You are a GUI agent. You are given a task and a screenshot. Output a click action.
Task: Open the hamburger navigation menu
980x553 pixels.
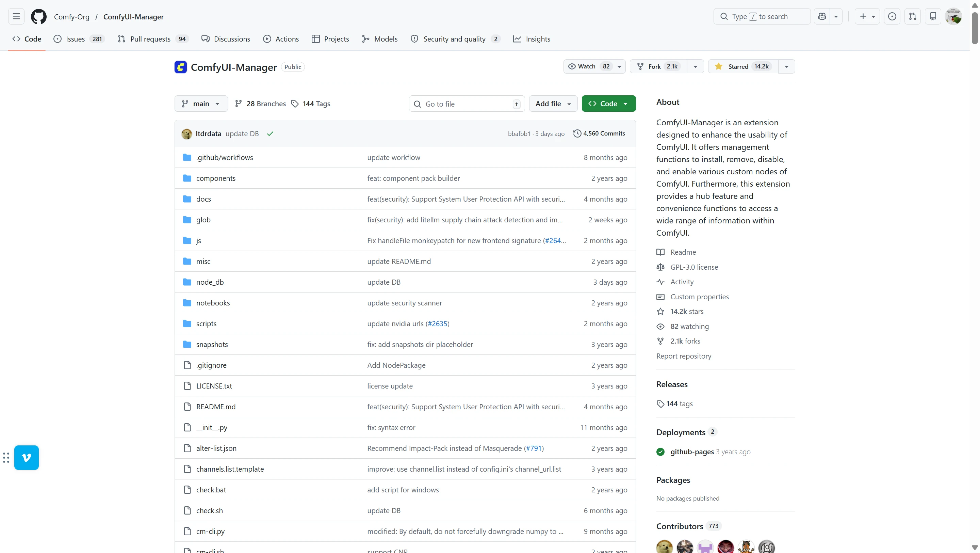pyautogui.click(x=16, y=17)
